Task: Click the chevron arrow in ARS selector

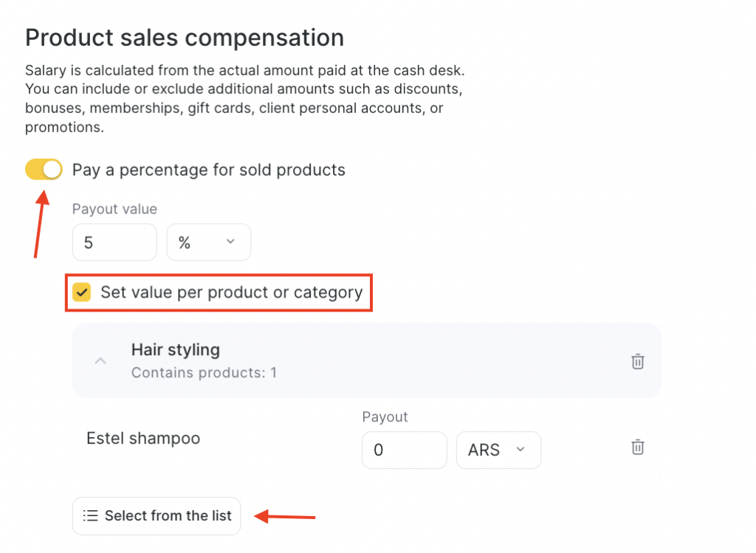Action: (520, 450)
